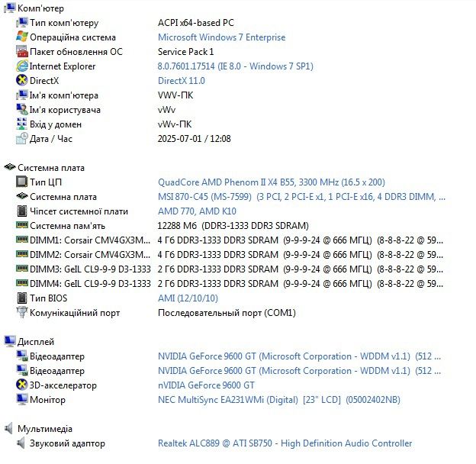Click the Дата / Час calendar icon

point(22,138)
